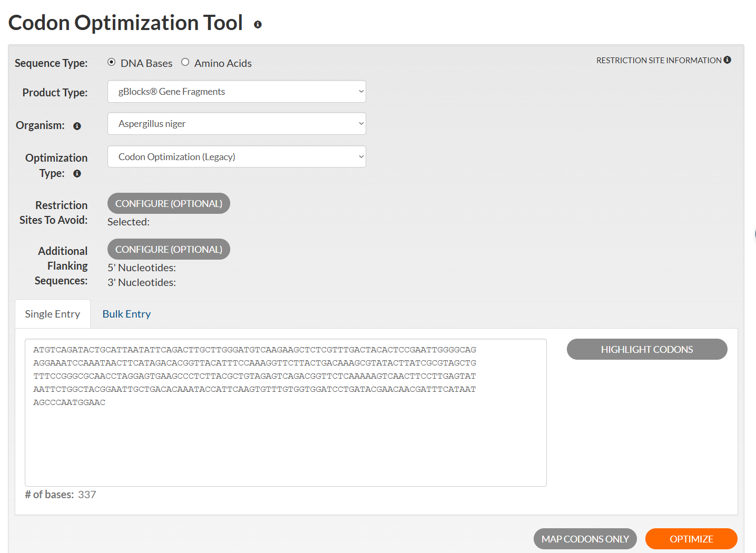Image resolution: width=756 pixels, height=553 pixels.
Task: Configure Additional Flanking Sequences
Action: pos(169,249)
